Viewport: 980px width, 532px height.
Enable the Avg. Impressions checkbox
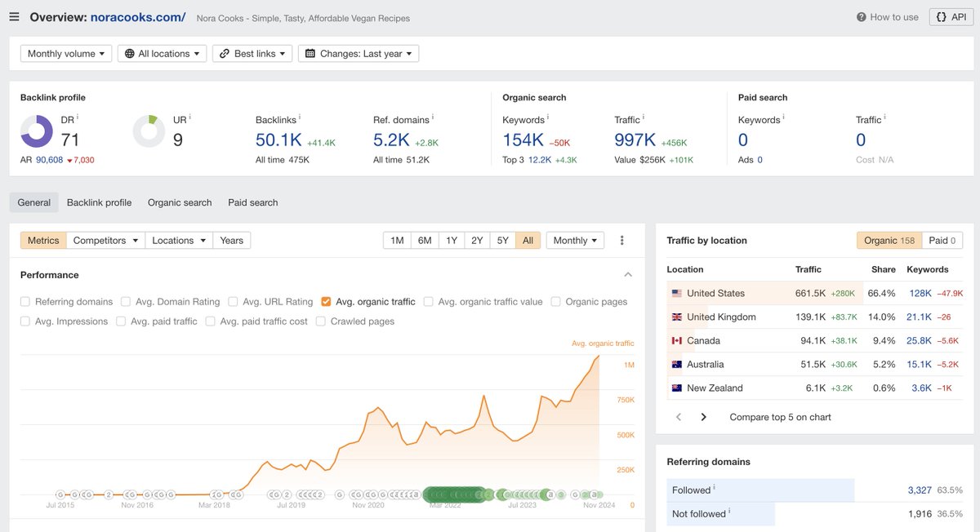(25, 321)
